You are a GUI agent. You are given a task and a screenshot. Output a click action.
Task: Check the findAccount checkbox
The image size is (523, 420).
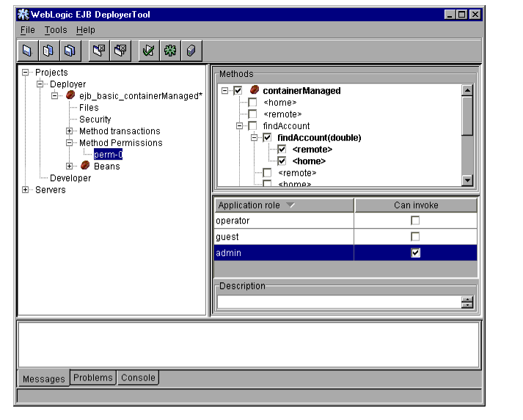(x=252, y=125)
